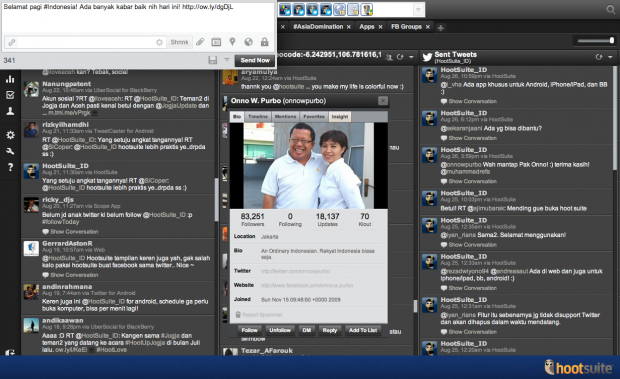Viewport: 620px width, 379px height.
Task: Open the Favorites tab in profile popup
Action: pos(314,117)
